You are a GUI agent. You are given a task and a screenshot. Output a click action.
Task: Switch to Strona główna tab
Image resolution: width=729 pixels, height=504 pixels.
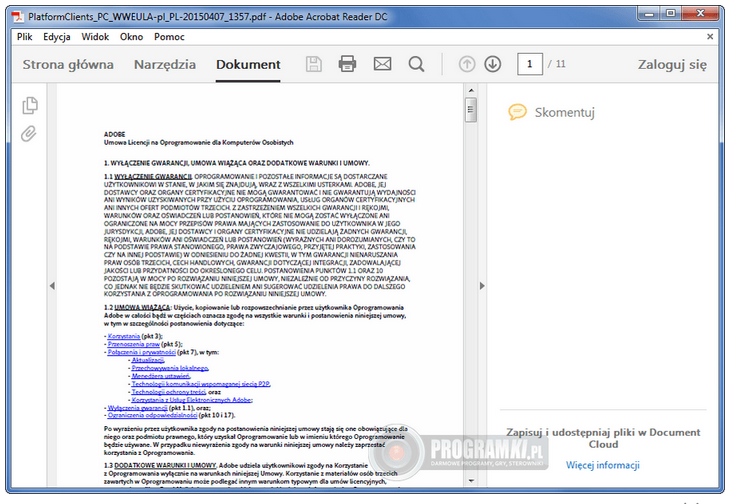[68, 65]
